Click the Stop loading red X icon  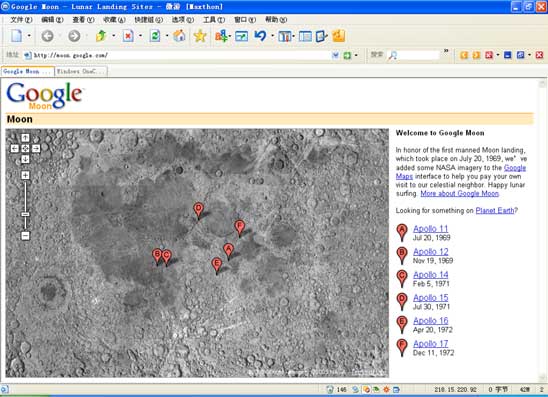128,36
